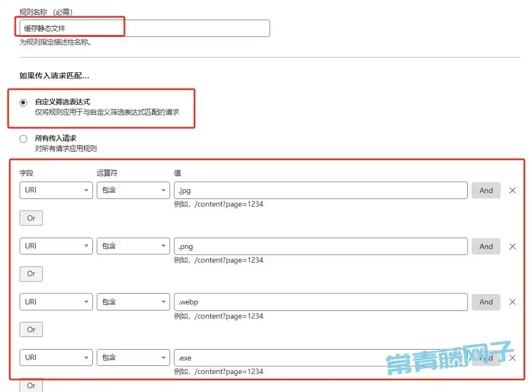Remove the .exe row with its X icon
The image size is (532, 392).
(x=512, y=358)
